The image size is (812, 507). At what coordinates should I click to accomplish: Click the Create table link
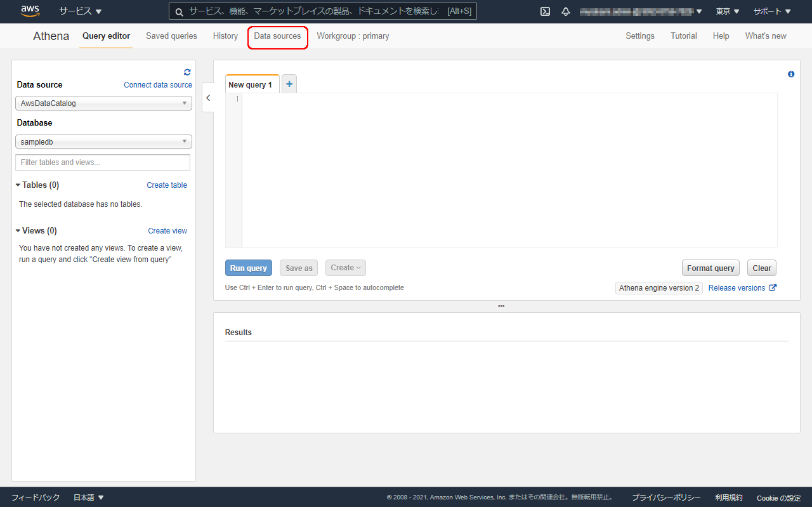coord(167,185)
